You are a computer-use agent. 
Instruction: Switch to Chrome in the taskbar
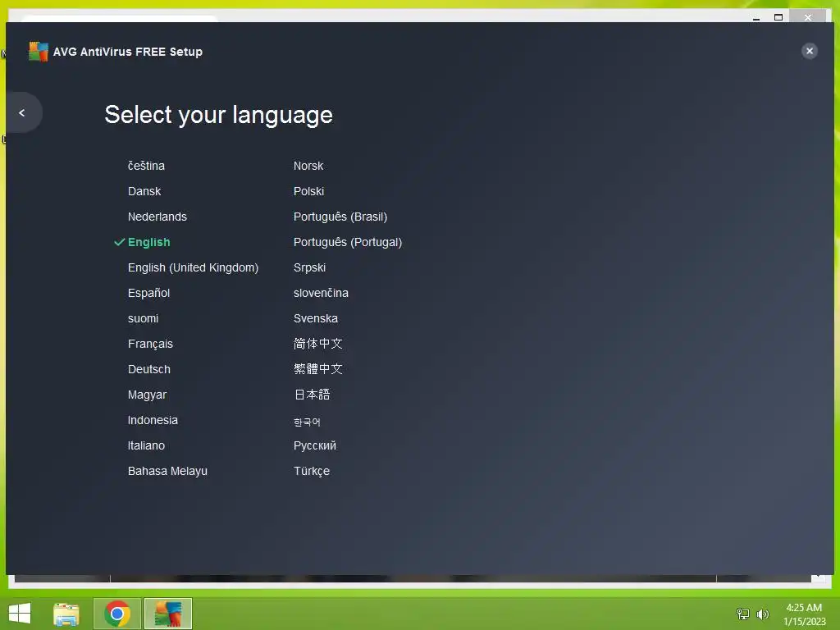point(117,614)
